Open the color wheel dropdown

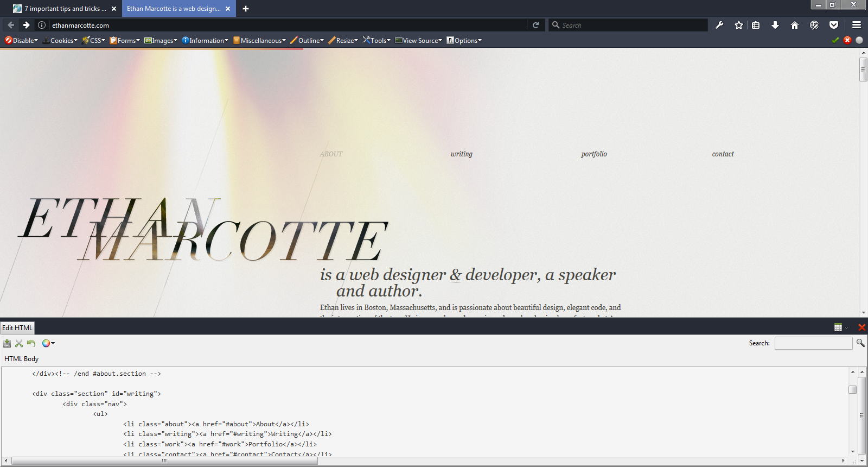point(48,343)
